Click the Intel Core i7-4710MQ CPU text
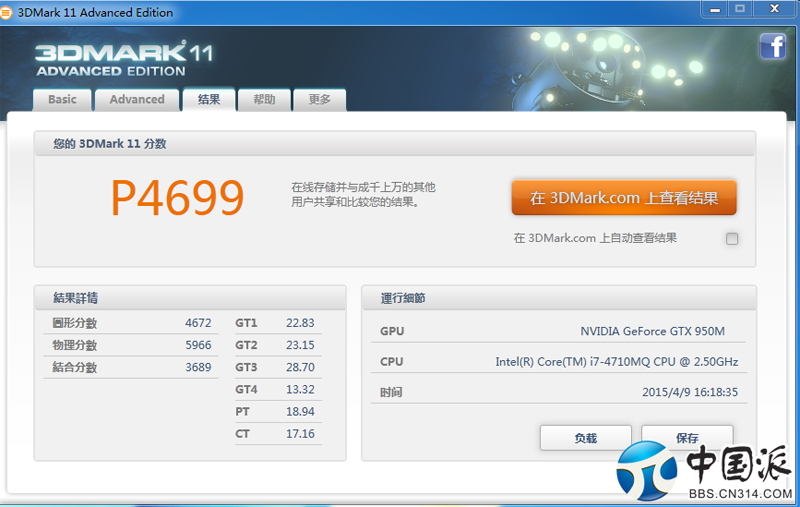800x507 pixels. pos(617,362)
